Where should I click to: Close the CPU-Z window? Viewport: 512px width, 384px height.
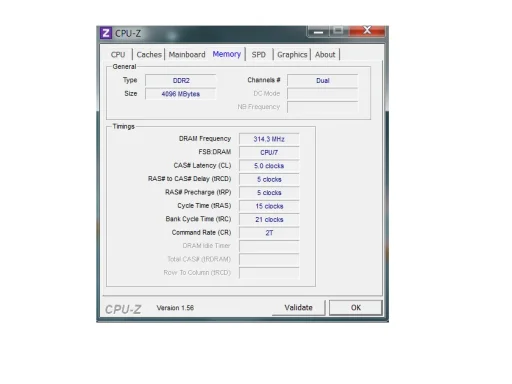tap(367, 31)
